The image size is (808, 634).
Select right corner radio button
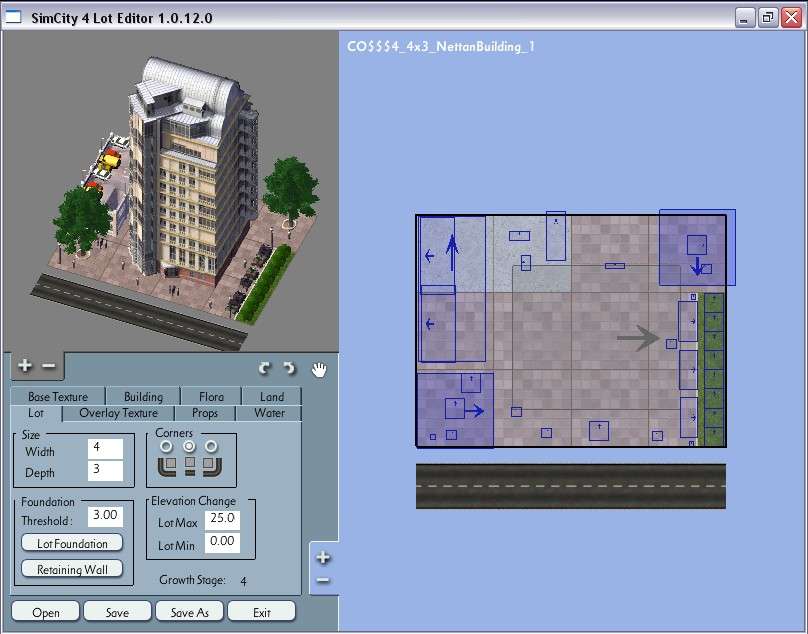pos(211,446)
